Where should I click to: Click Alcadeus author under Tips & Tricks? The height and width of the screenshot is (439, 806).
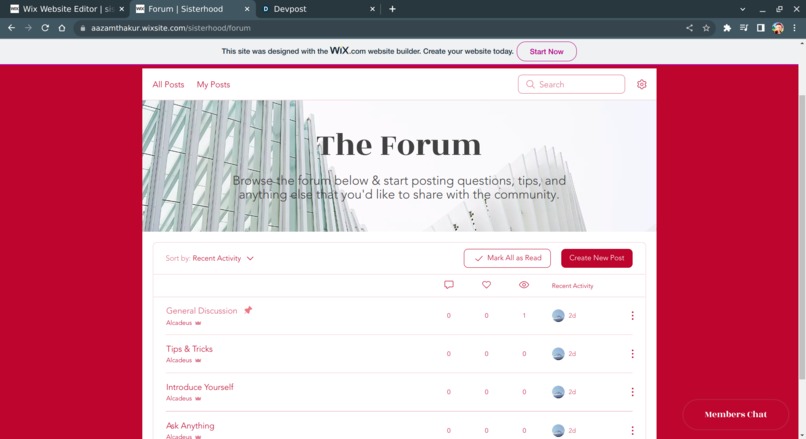coord(179,360)
